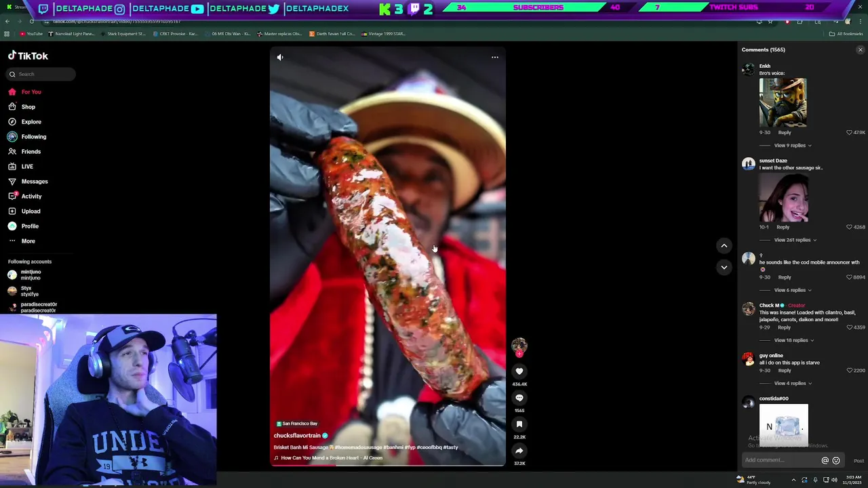Open the taskbar clock and date
Image resolution: width=868 pixels, height=488 pixels.
pyautogui.click(x=853, y=480)
